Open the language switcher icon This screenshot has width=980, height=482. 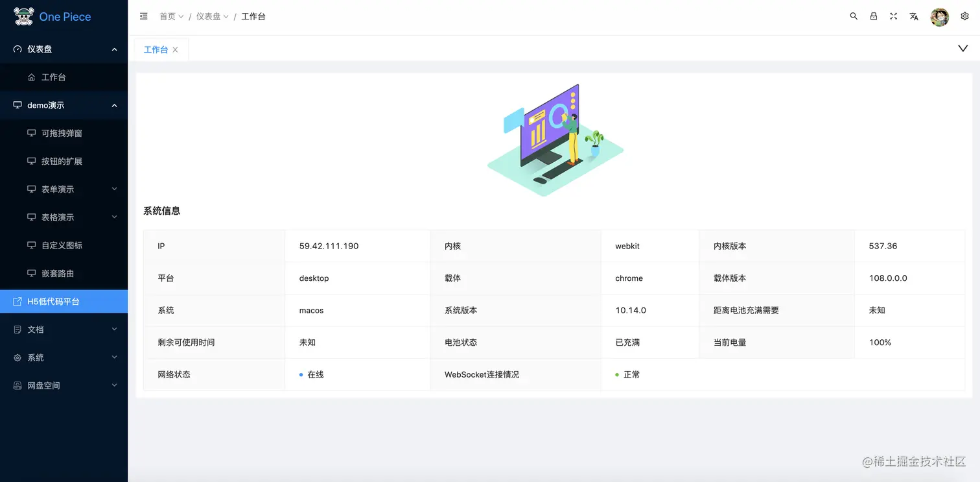914,16
